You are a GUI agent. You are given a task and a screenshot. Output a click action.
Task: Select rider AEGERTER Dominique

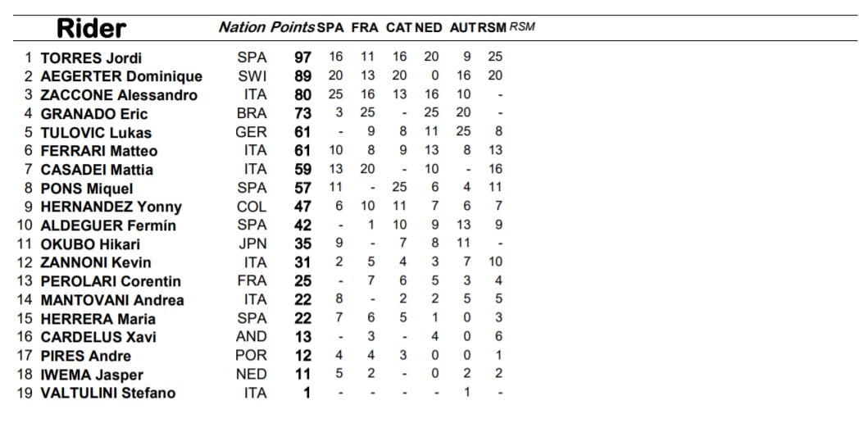tap(121, 77)
